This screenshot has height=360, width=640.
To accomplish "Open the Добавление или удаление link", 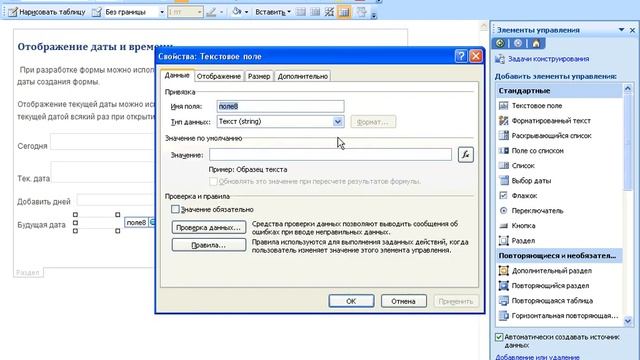I will point(537,357).
